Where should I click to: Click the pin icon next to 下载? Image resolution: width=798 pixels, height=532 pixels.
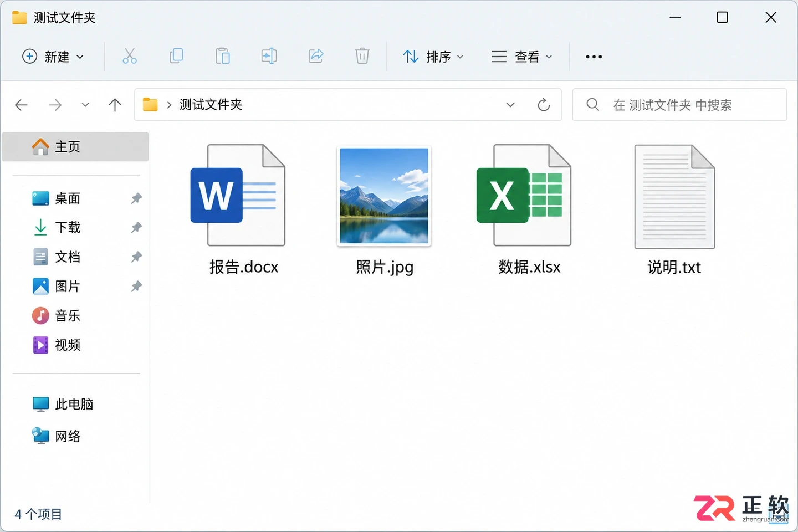pos(136,228)
